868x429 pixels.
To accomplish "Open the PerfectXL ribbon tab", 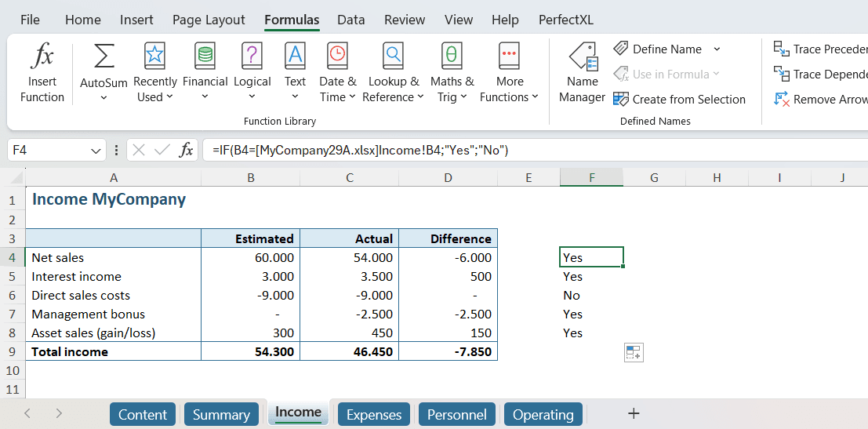I will [566, 20].
